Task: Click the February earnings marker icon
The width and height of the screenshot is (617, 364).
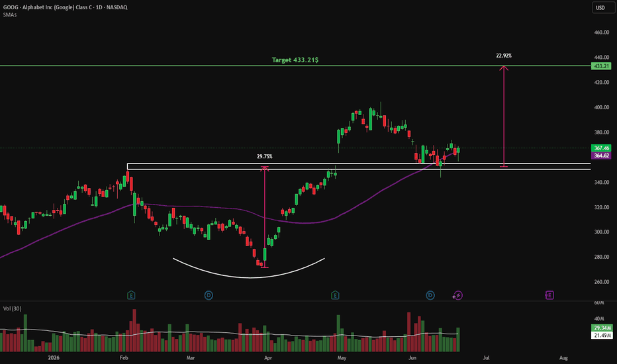Action: [131, 295]
